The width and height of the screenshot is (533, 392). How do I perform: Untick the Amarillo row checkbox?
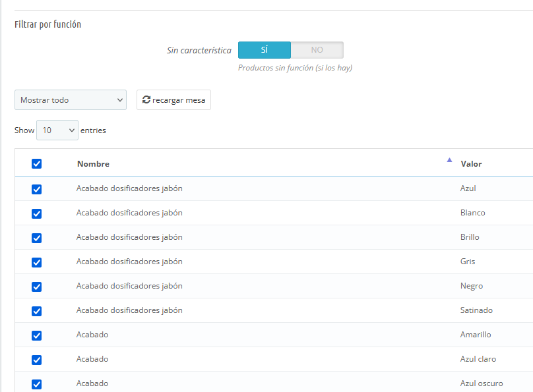[x=37, y=335]
